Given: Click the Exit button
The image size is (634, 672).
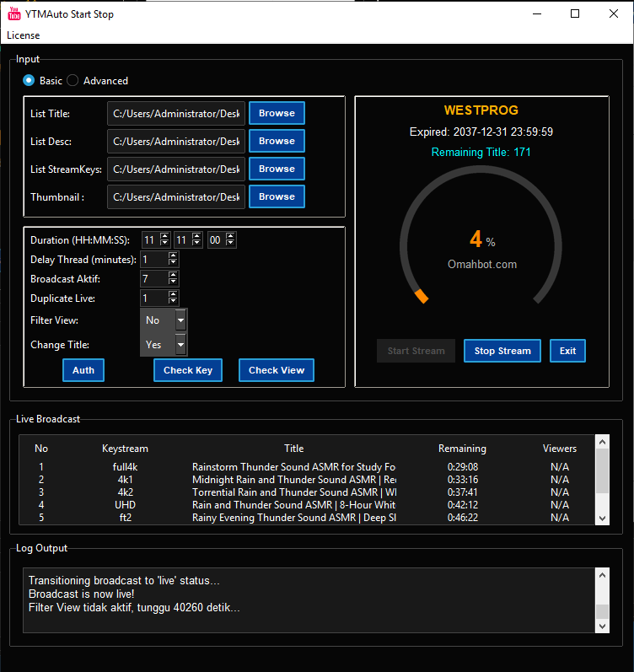Looking at the screenshot, I should [567, 351].
